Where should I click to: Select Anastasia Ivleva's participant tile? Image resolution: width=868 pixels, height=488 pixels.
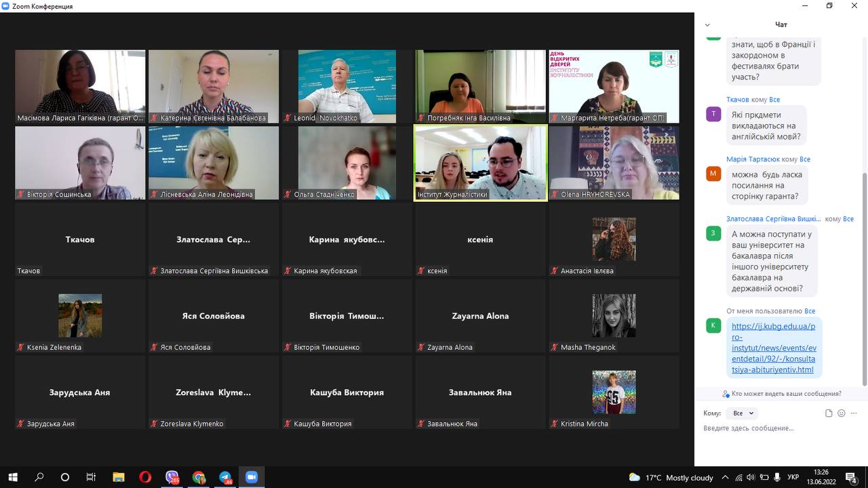(614, 240)
